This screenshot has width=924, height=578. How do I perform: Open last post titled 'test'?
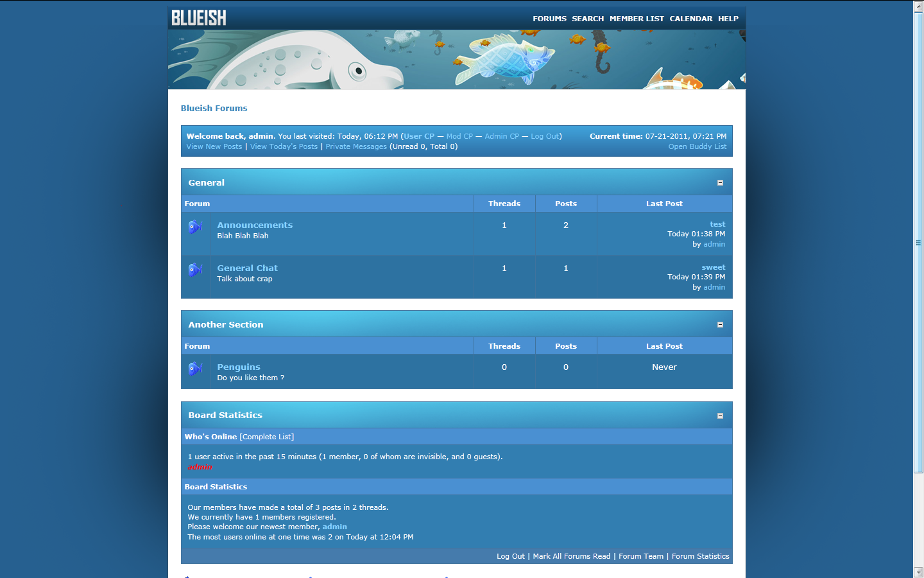pos(717,224)
